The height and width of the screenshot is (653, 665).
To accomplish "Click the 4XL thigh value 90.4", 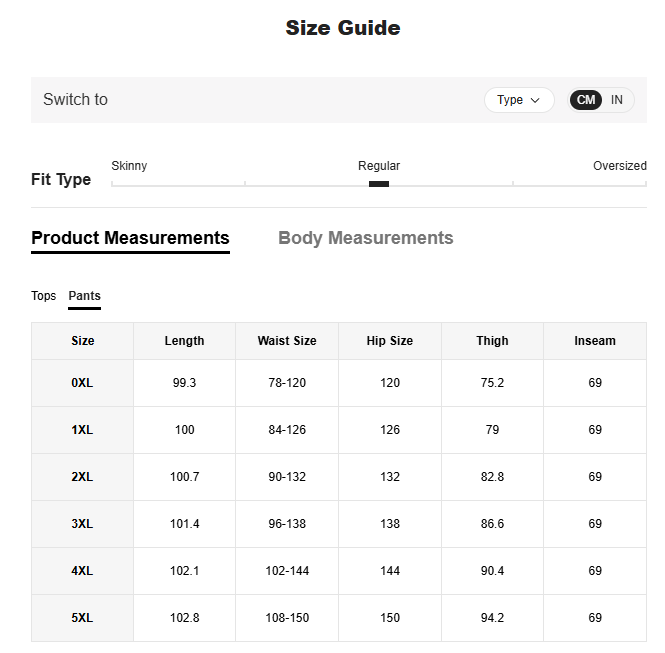I will 492,571.
